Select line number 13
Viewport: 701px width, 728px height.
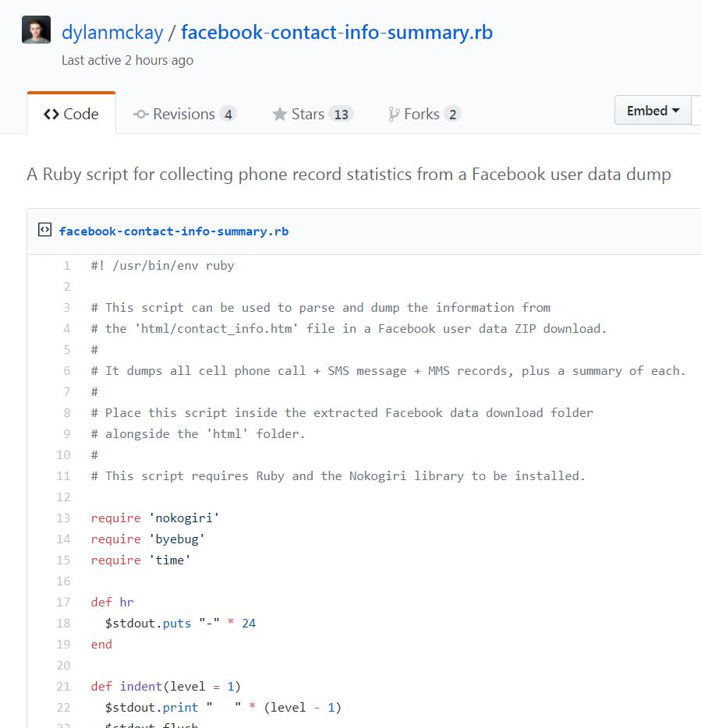[x=63, y=518]
